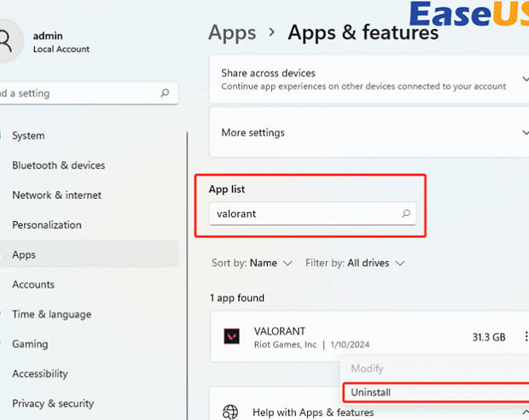Open the three-dot menu for VALORANT
Screen dimensions: 529x420
click(x=526, y=336)
